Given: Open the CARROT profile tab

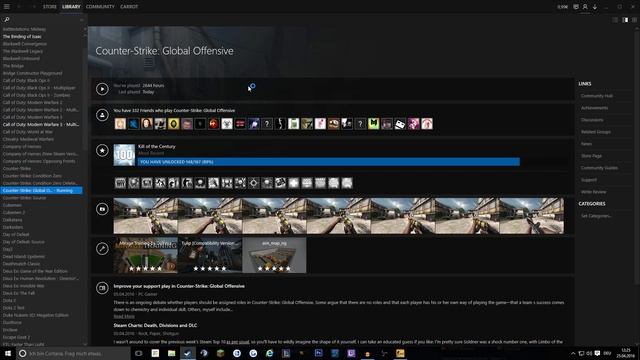Looking at the screenshot, I should point(129,7).
